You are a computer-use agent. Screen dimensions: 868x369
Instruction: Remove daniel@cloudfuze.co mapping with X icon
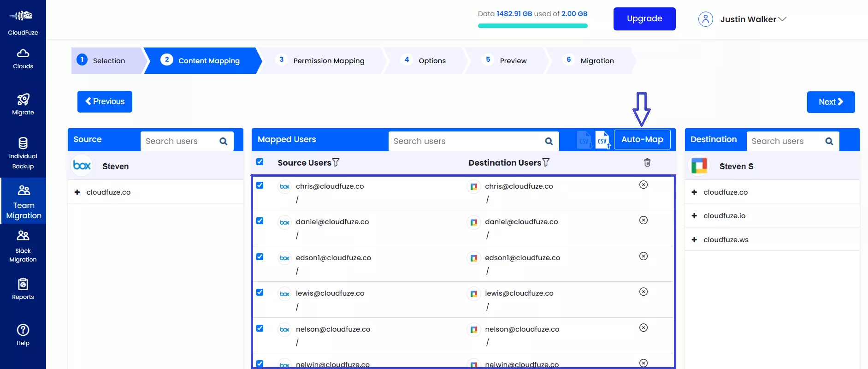point(644,220)
